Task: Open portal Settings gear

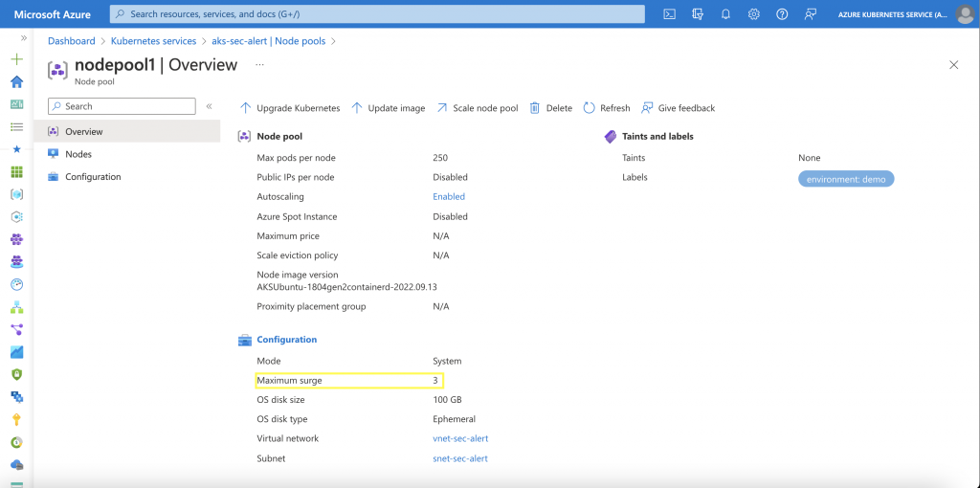Action: (754, 14)
